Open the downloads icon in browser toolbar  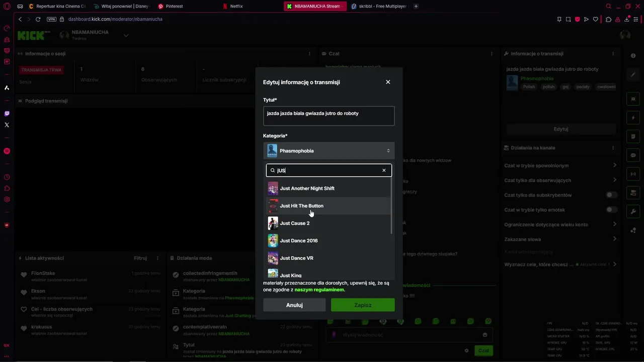coord(627,19)
